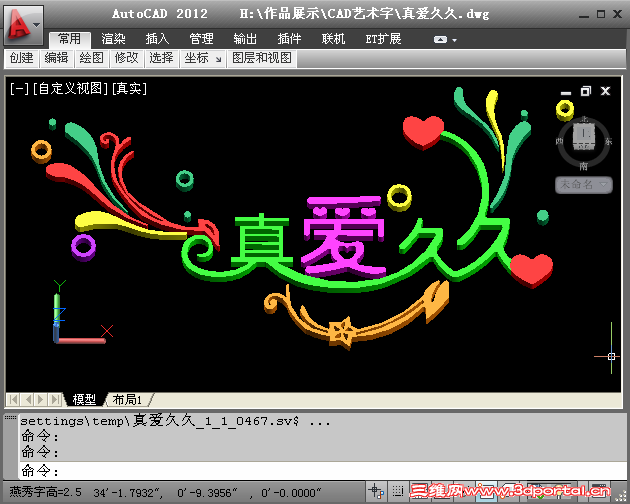Click the ViewCube top face
The width and height of the screenshot is (630, 504).
click(584, 133)
